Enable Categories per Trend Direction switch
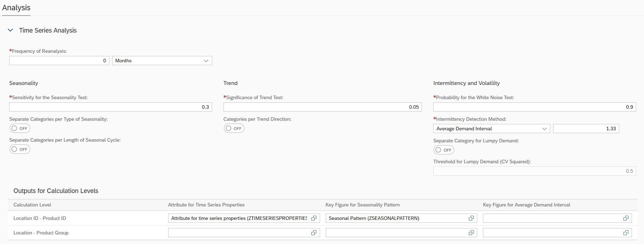 pyautogui.click(x=234, y=129)
